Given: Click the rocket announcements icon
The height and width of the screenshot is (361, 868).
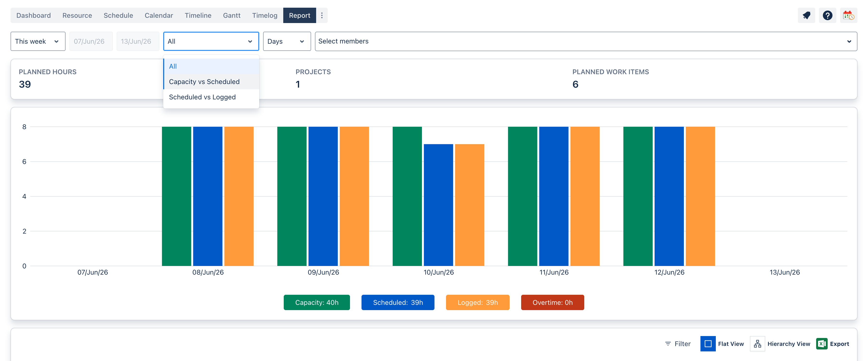Looking at the screenshot, I should click(806, 16).
